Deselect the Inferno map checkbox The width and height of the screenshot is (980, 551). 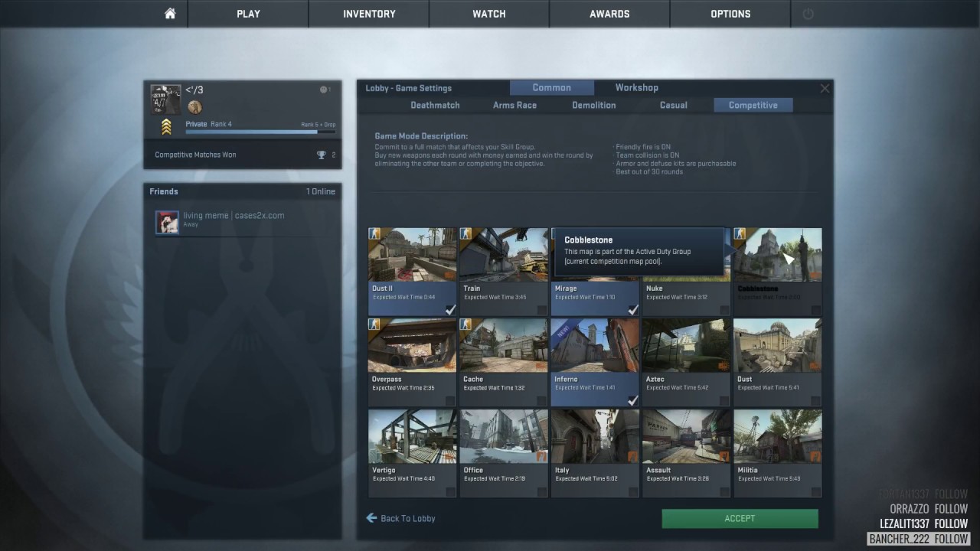(633, 401)
